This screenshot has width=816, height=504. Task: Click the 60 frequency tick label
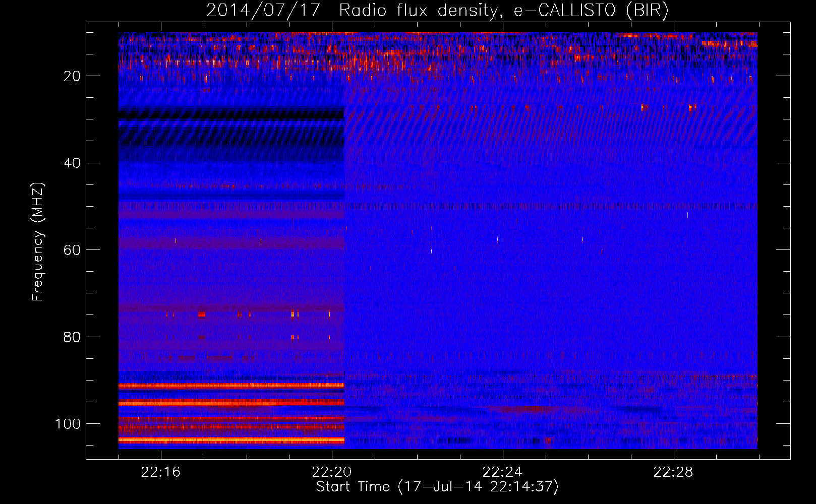(72, 250)
